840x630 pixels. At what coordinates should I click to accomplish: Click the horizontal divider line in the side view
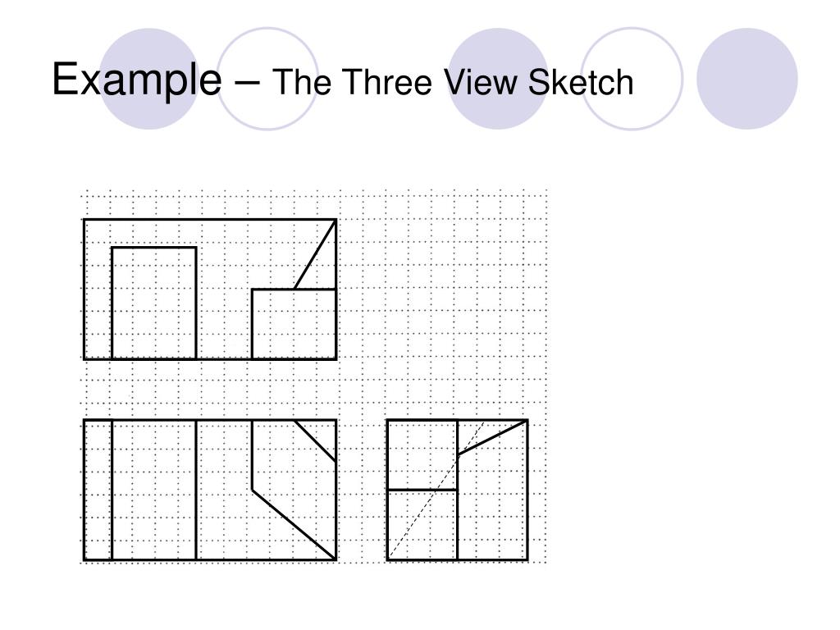tap(422, 490)
